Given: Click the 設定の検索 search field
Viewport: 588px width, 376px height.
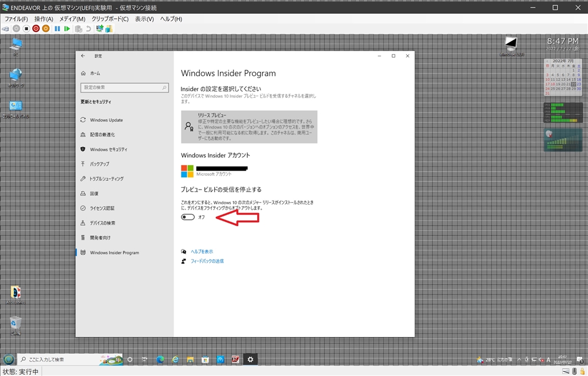Looking at the screenshot, I should pyautogui.click(x=125, y=88).
